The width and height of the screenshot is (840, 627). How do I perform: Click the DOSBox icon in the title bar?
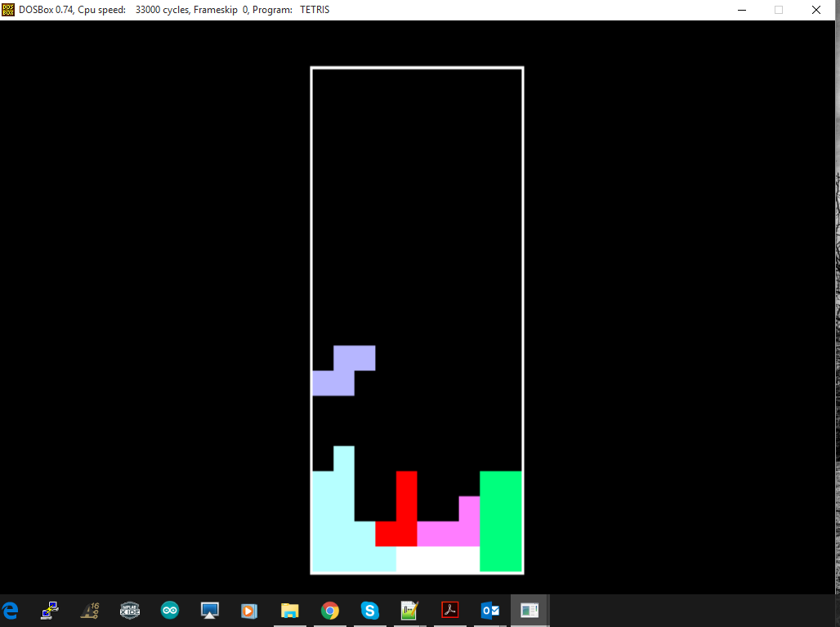tap(8, 10)
